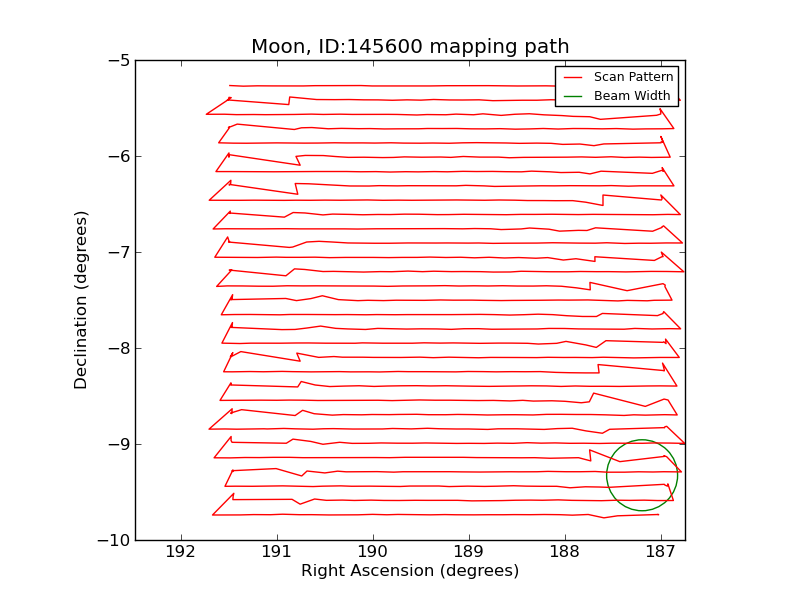Click the 192 tick label on x-axis
800x600 pixels.
click(x=180, y=552)
